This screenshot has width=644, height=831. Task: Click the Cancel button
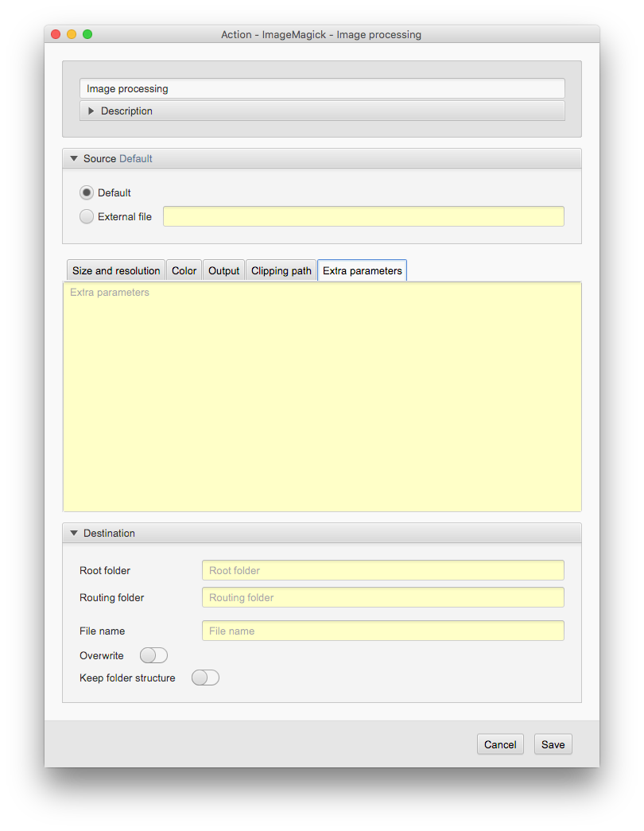click(500, 744)
